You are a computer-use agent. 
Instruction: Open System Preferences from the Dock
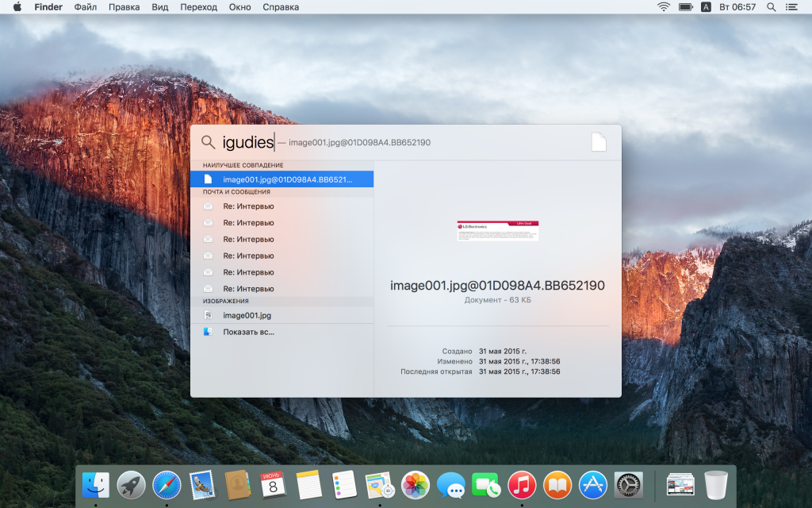pos(628,484)
